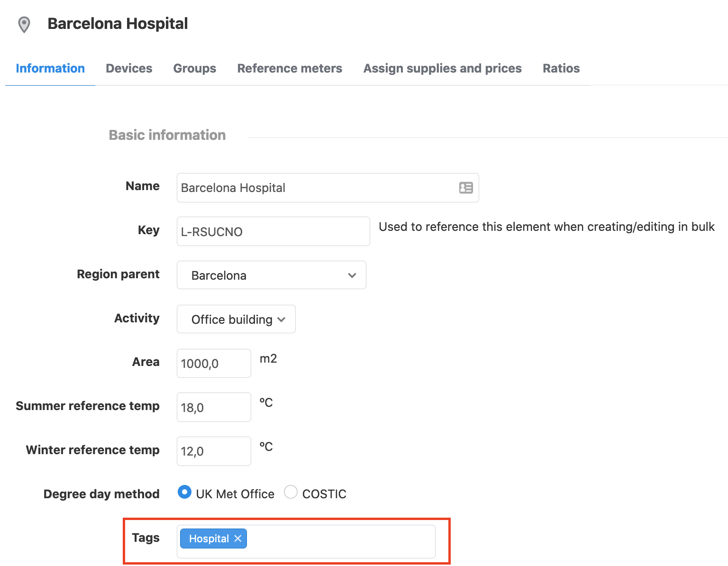728x566 pixels.
Task: Click the bulk reference helper text
Action: pyautogui.click(x=546, y=227)
